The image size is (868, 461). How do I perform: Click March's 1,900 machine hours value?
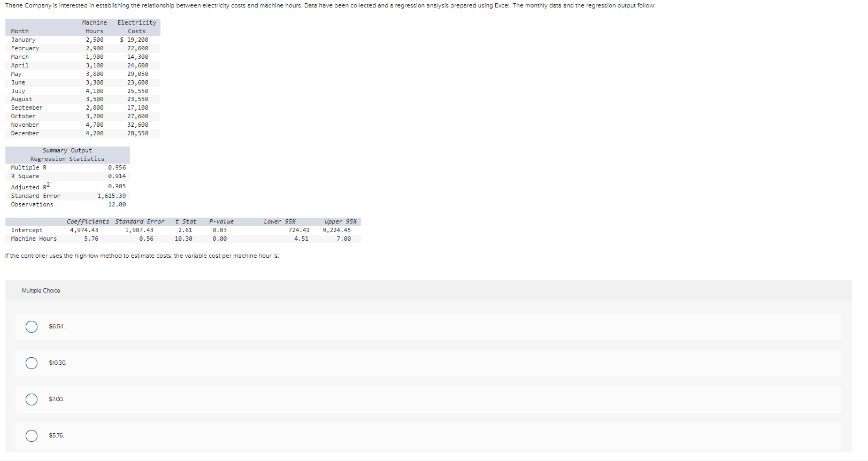[x=95, y=57]
